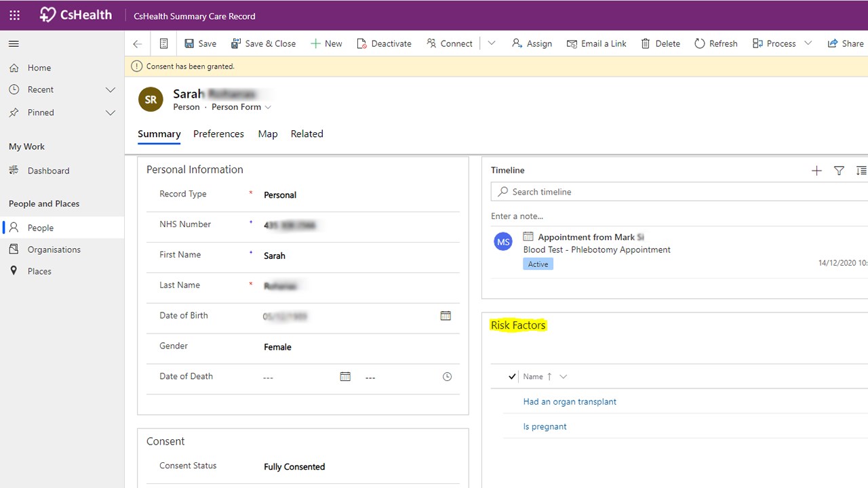Switch to the Summary tab
This screenshot has width=868, height=488.
[159, 134]
